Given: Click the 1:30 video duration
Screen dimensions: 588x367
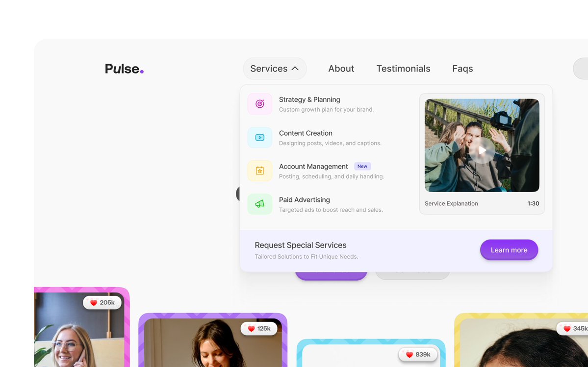Looking at the screenshot, I should 533,203.
